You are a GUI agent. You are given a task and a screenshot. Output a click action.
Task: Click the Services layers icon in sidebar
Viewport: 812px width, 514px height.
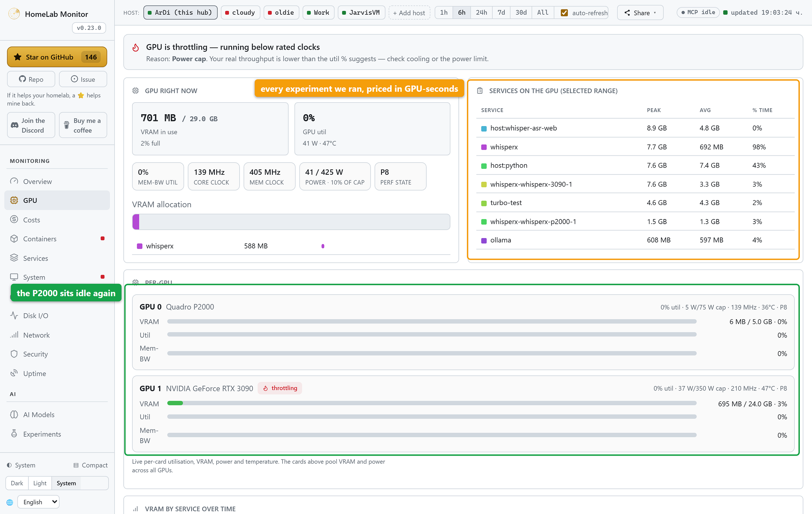click(14, 258)
